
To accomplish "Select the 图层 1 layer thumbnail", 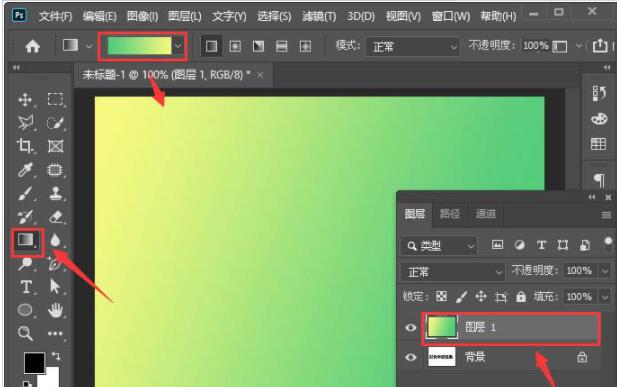I will click(442, 327).
